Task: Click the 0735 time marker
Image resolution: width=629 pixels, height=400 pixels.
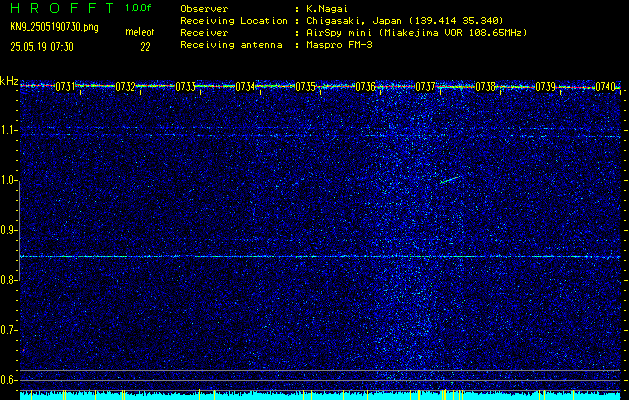Action: coord(305,86)
